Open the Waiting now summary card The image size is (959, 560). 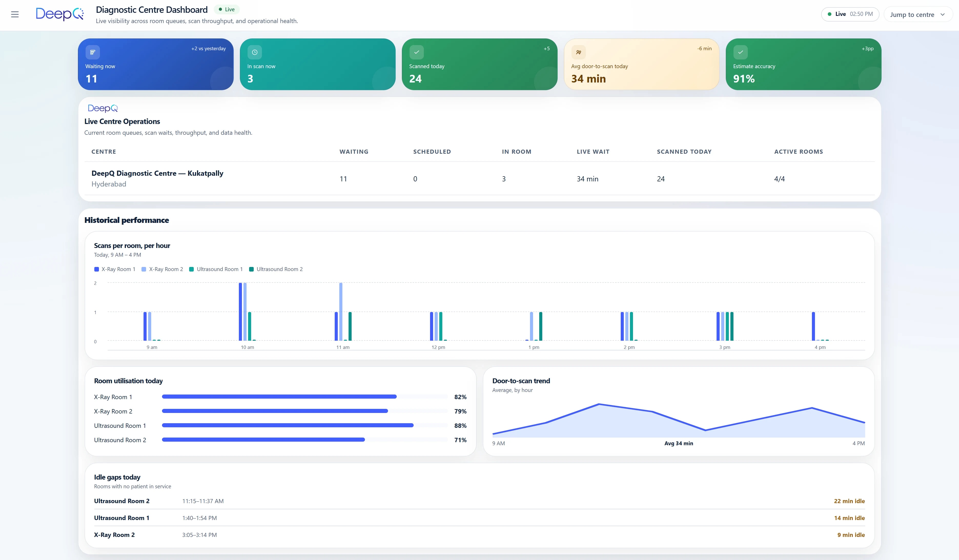click(x=156, y=64)
